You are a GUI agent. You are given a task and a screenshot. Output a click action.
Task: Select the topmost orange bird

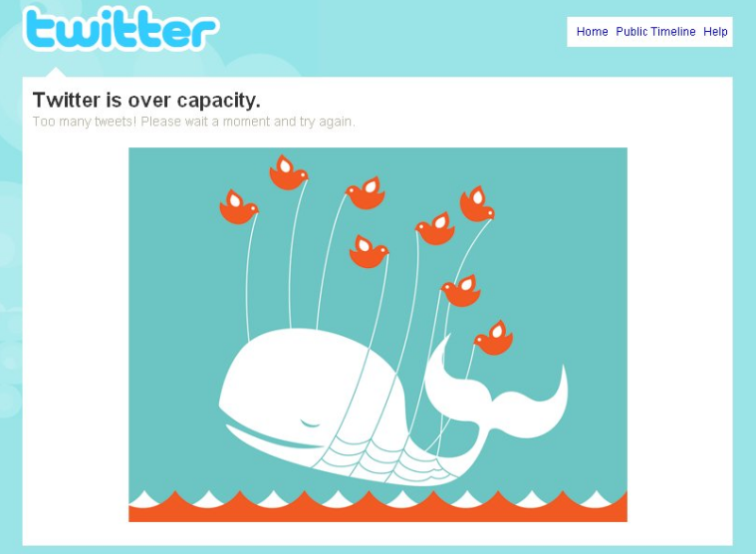(288, 172)
